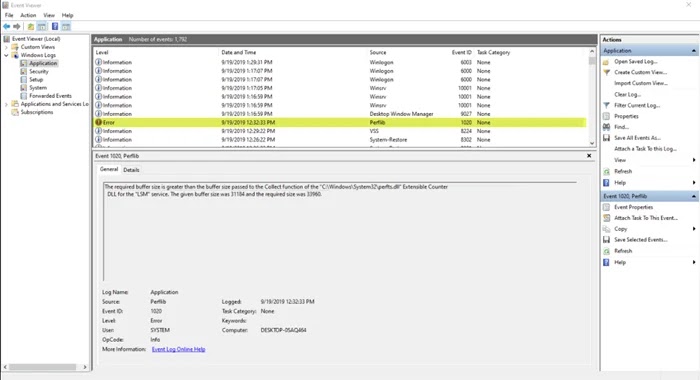
Task: Expand Applications and Services Logs node
Action: coord(6,104)
